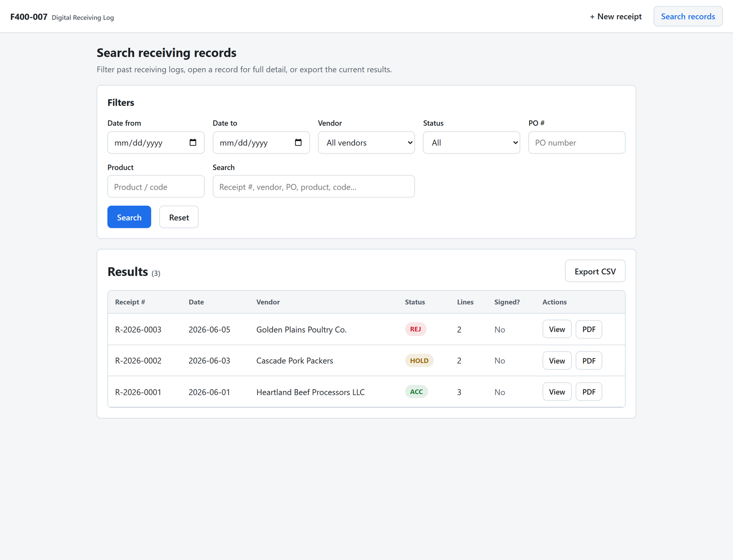Click date 2026-06-01
733x560 pixels.
209,392
